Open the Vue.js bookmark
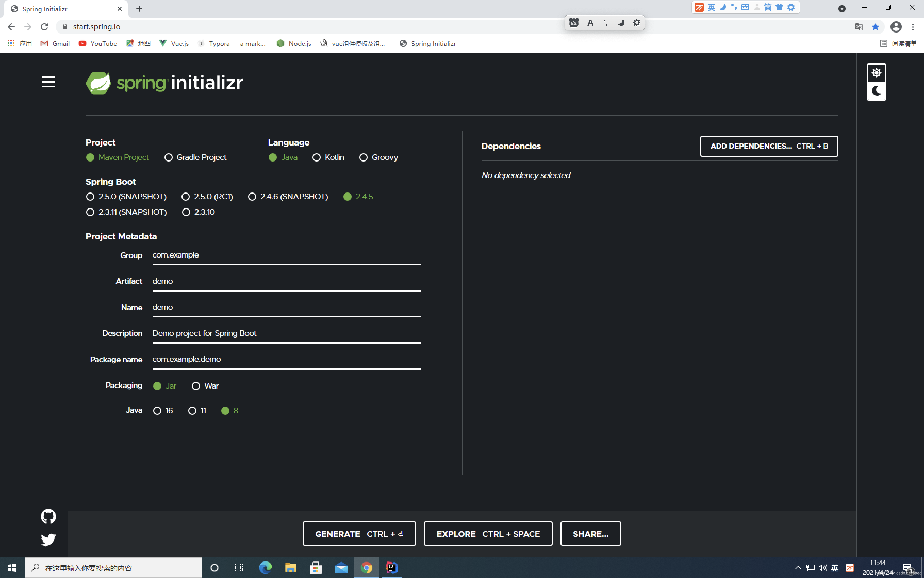Screen dimensions: 924x578 point(174,44)
